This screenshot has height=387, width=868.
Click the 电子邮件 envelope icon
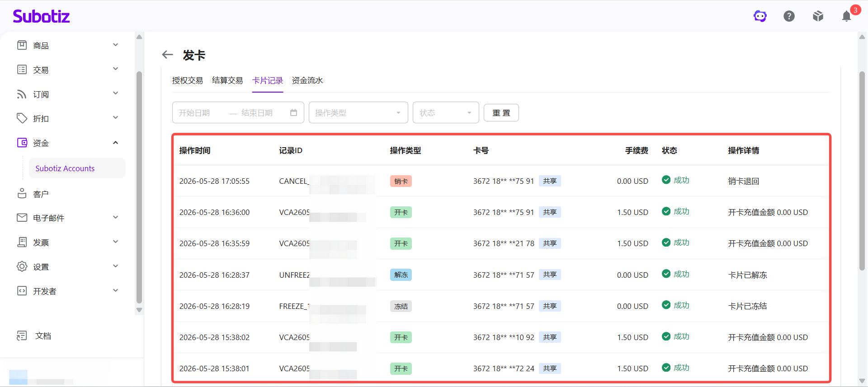[22, 218]
